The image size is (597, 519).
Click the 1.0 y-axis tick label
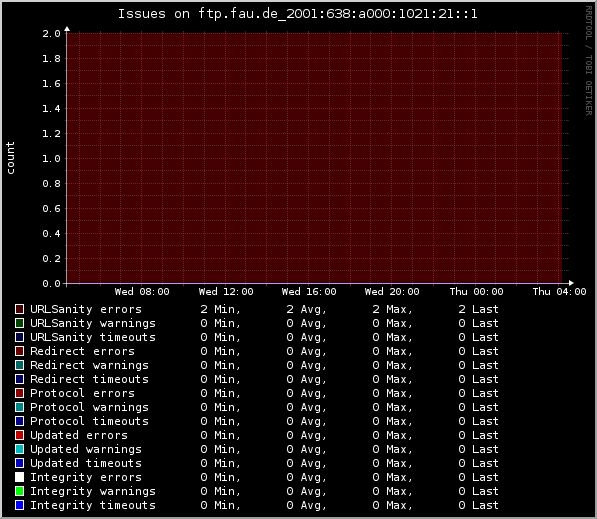[51, 158]
